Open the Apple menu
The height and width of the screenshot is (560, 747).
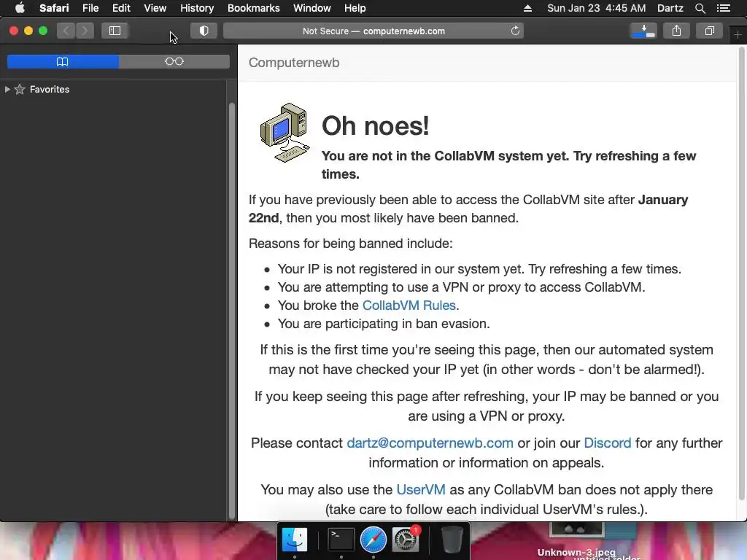coord(20,8)
